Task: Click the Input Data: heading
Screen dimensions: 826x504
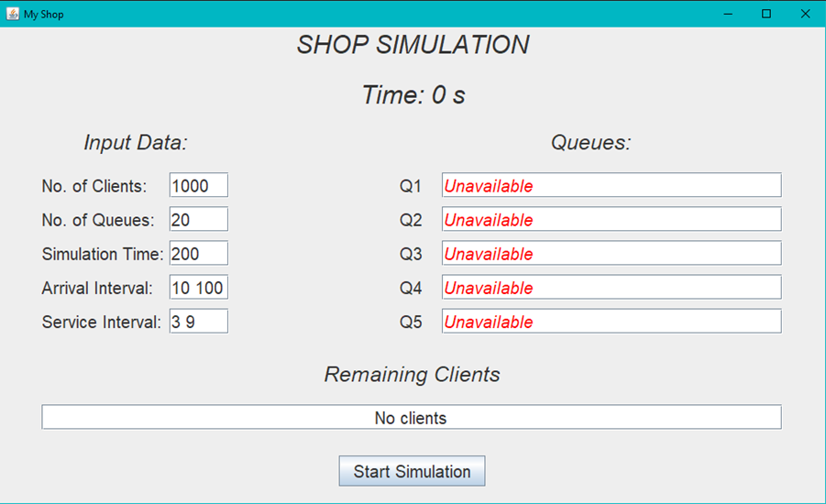Action: [136, 143]
